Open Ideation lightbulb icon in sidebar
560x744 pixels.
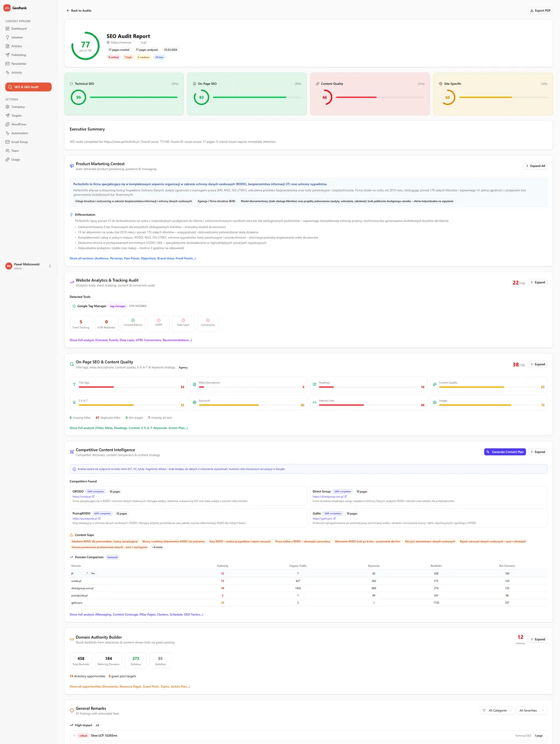[x=7, y=37]
